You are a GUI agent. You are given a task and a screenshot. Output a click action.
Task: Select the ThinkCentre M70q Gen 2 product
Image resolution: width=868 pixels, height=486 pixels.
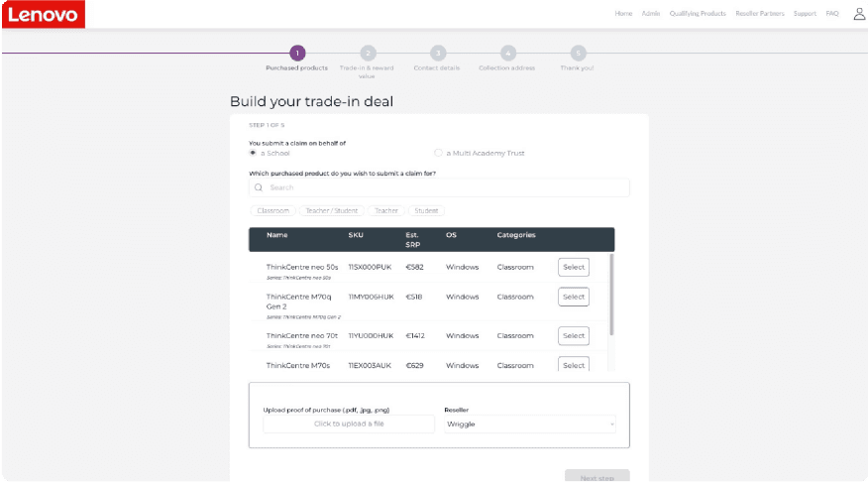click(574, 297)
